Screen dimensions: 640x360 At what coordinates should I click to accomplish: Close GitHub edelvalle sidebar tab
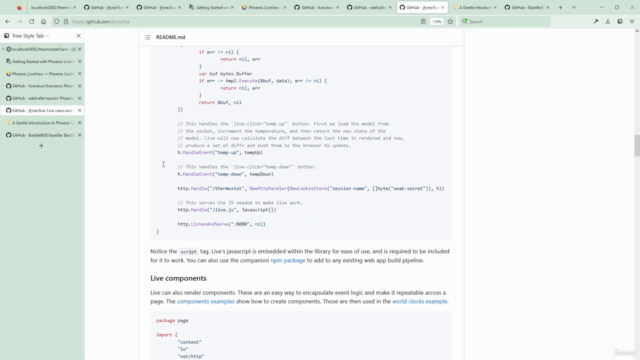(80, 98)
